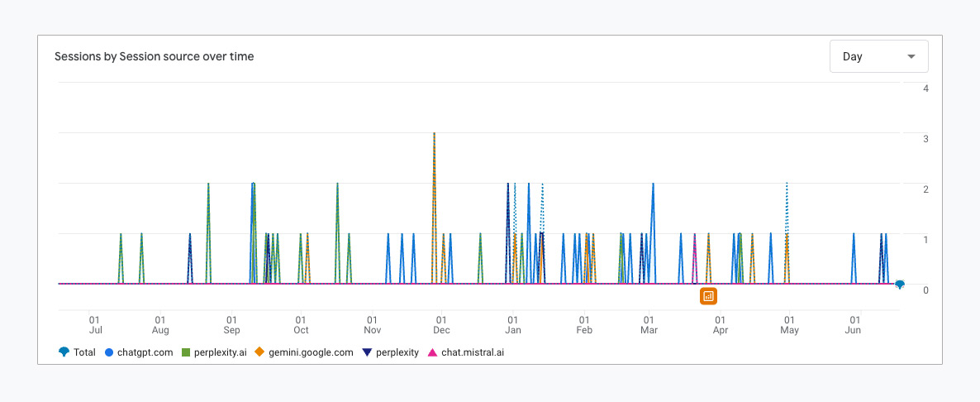Click the 01 Jul axis label

point(94,324)
